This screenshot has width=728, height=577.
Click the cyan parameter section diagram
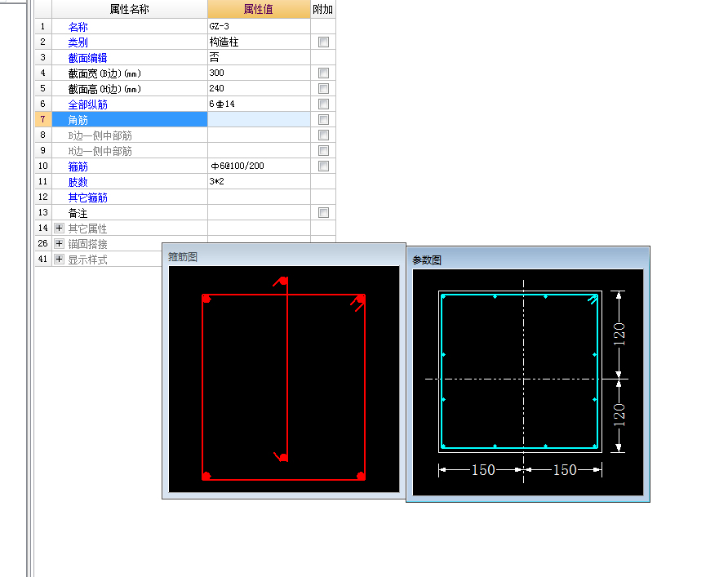pyautogui.click(x=528, y=382)
